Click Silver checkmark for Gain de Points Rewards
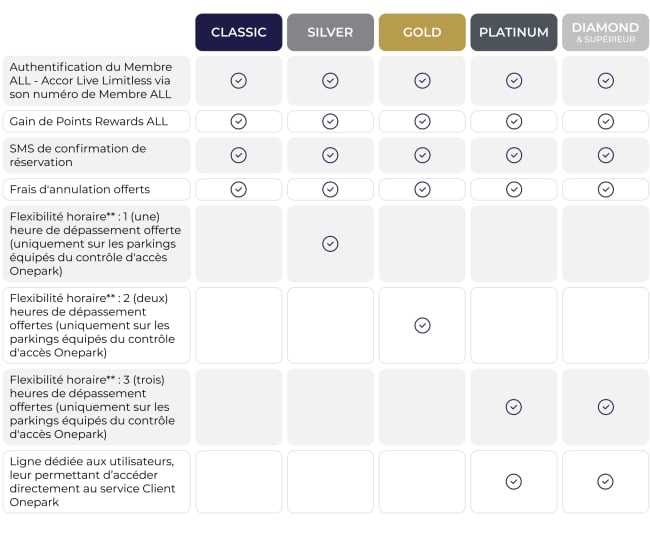This screenshot has height=544, width=650. [330, 121]
